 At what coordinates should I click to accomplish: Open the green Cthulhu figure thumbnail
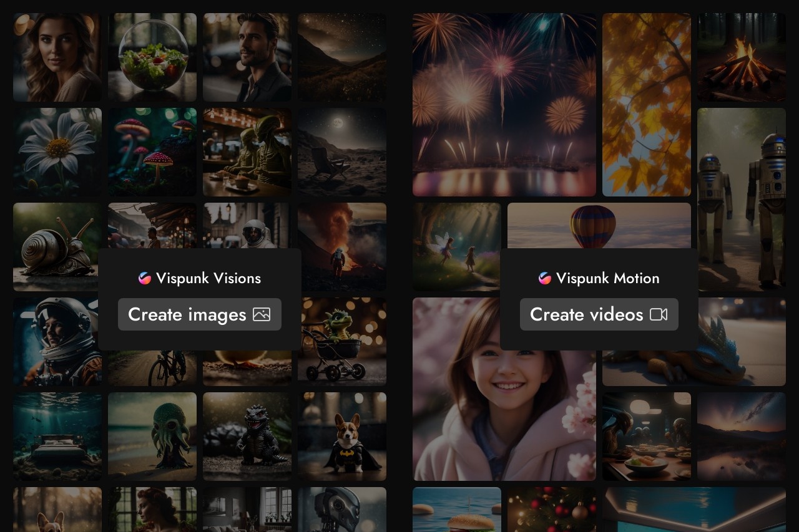click(152, 437)
